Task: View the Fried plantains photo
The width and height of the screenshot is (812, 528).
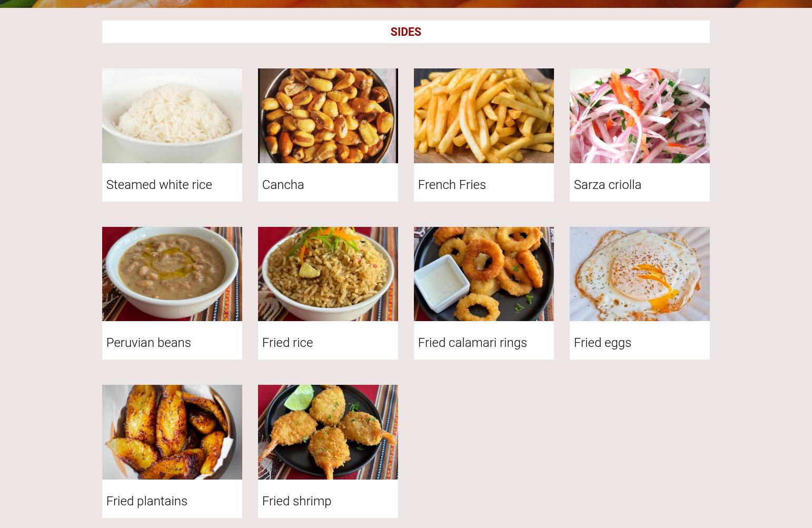Action: click(172, 432)
